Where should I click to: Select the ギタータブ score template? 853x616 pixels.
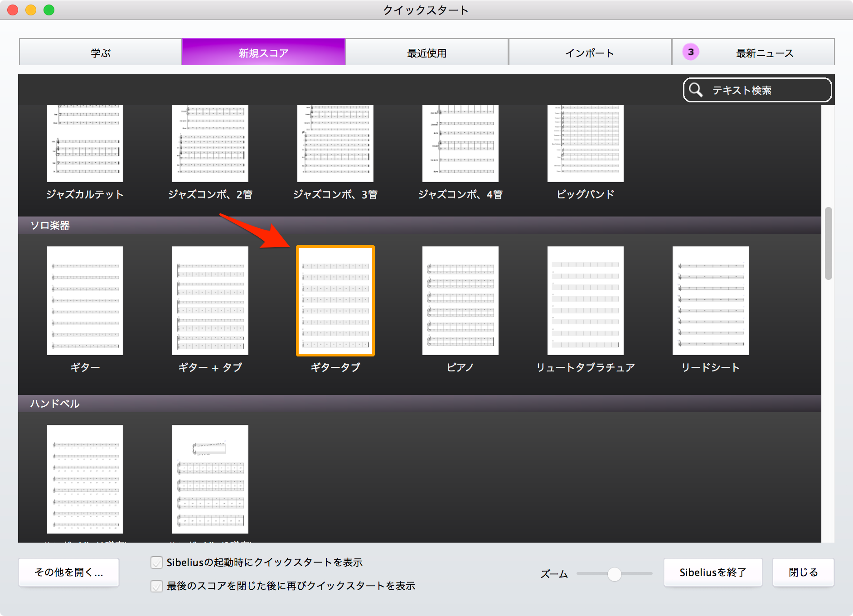(x=335, y=301)
